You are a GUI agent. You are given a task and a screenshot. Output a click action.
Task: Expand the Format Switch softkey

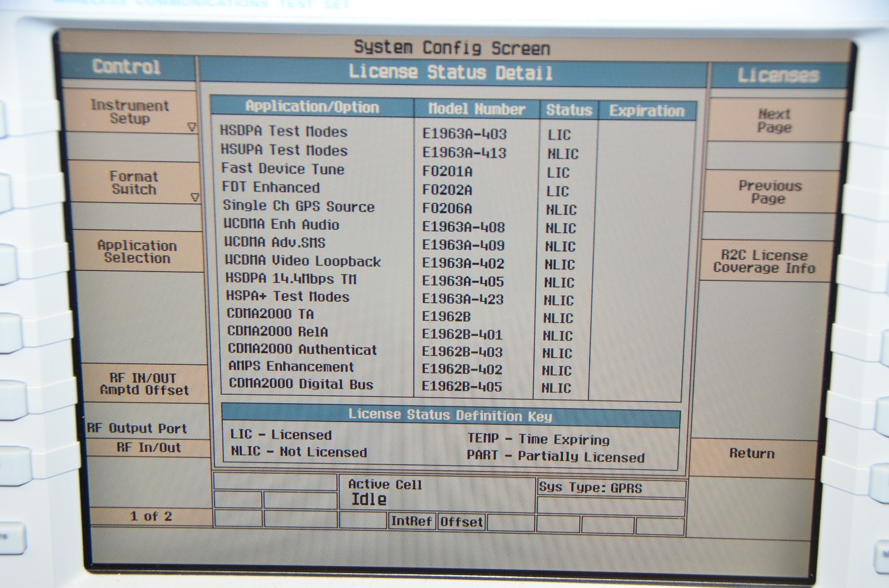(x=133, y=183)
